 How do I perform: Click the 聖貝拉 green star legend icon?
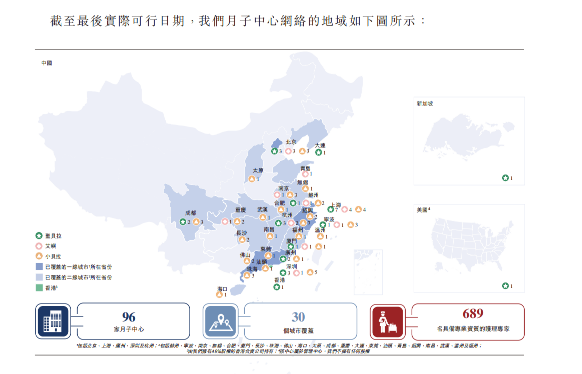coord(39,236)
